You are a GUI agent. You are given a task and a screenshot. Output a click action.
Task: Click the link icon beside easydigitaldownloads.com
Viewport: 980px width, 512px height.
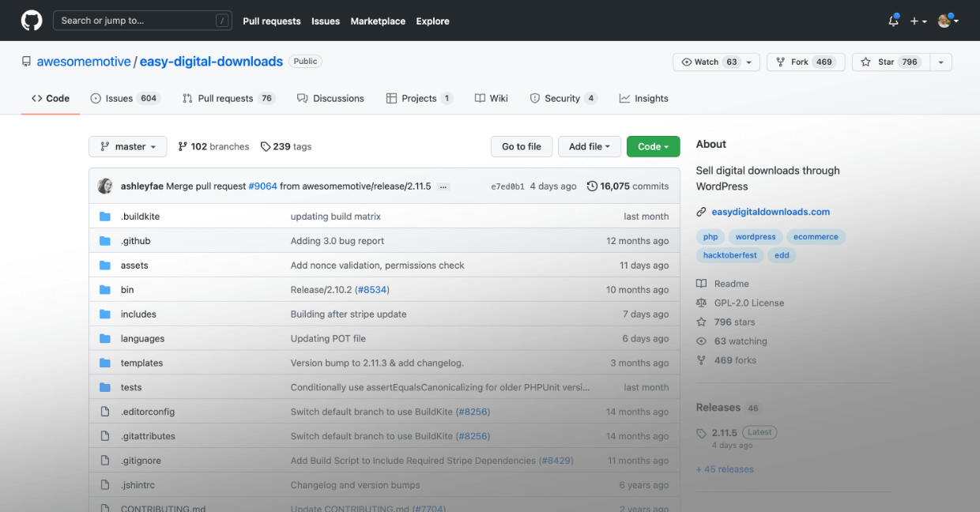pos(701,212)
